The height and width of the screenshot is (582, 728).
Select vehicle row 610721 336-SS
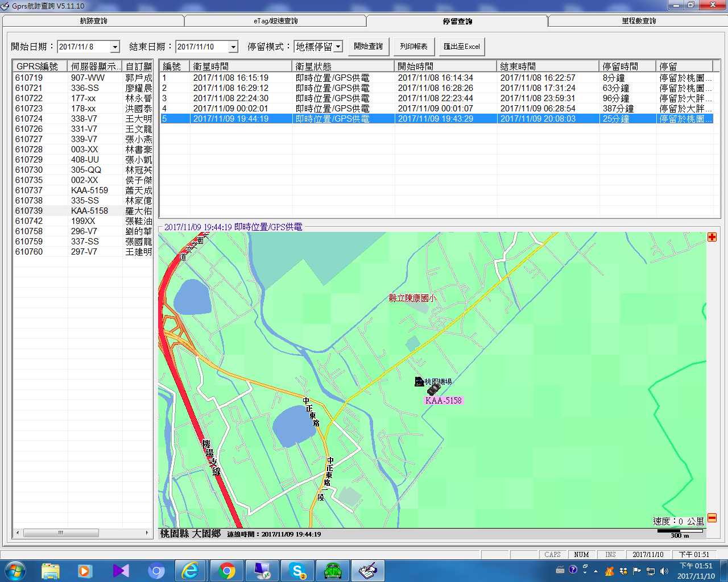[83, 88]
